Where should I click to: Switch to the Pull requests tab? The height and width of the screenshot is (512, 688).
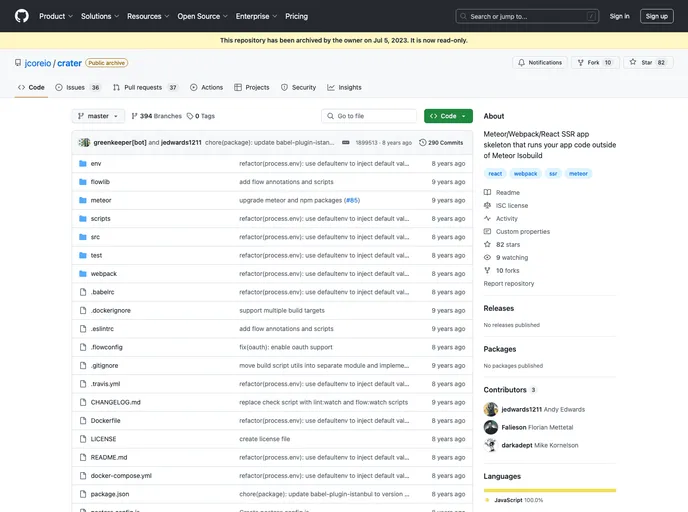tap(145, 88)
